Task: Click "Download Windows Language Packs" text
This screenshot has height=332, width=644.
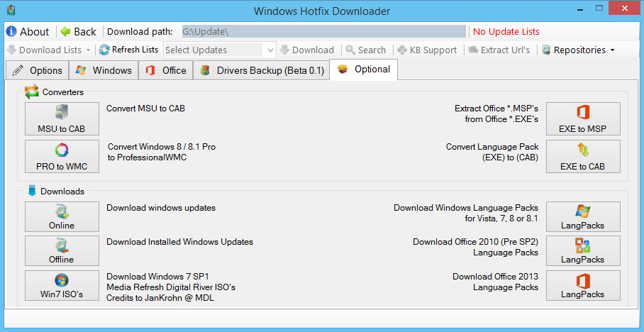Action: coord(466,208)
